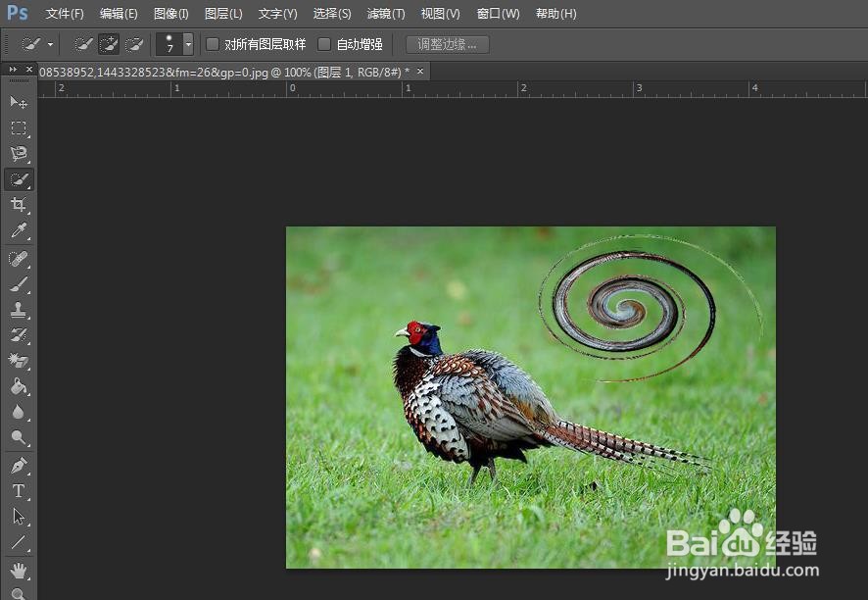Select the Pen tool
This screenshot has height=600, width=868.
19,466
